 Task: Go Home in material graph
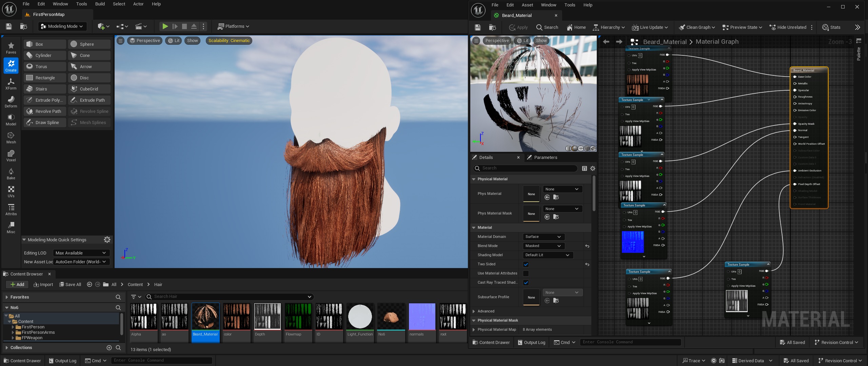tap(576, 27)
